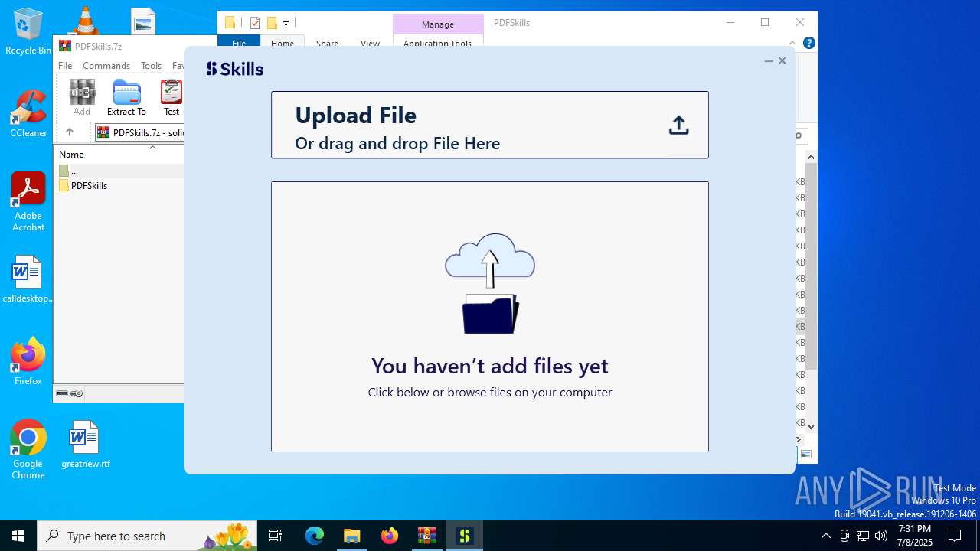Switch to WinRAR in the taskbar
This screenshot has width=980, height=551.
tap(426, 536)
